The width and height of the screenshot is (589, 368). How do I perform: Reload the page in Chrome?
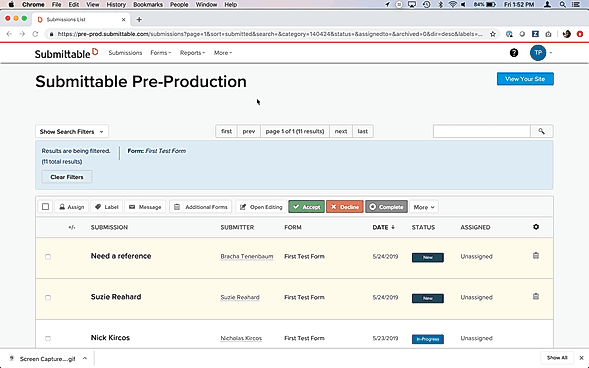(x=35, y=34)
